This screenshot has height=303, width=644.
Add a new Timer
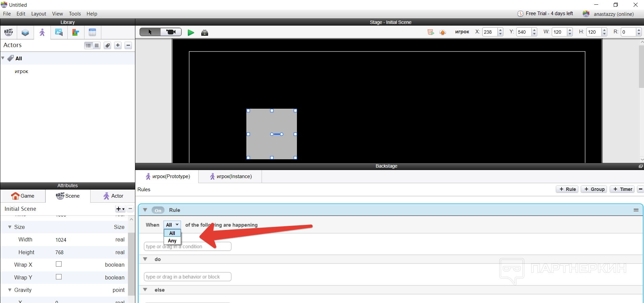pos(622,189)
